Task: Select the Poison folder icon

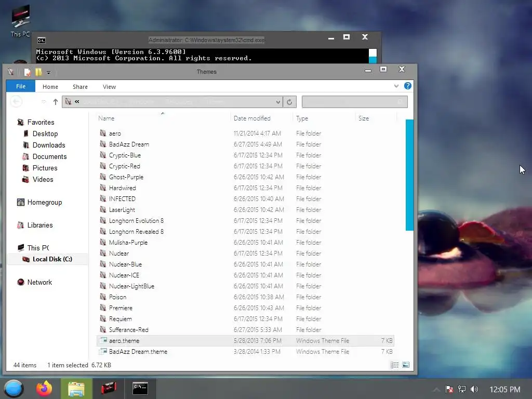Action: pyautogui.click(x=103, y=297)
